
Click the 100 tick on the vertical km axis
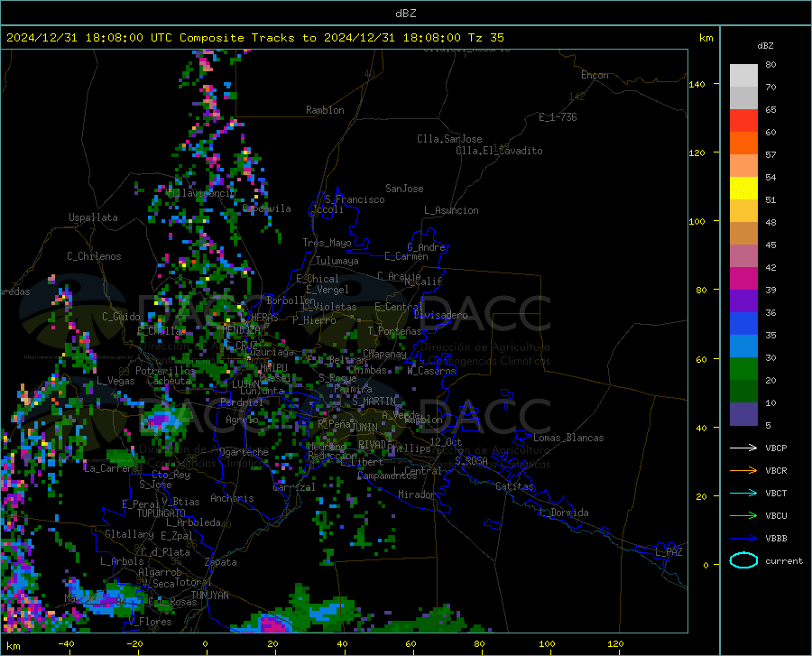point(697,222)
